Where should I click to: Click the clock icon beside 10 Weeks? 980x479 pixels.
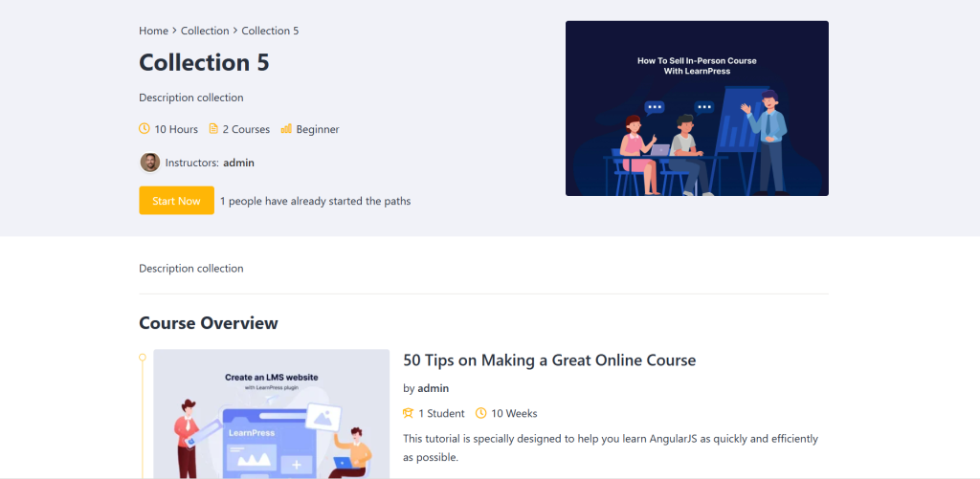click(480, 413)
